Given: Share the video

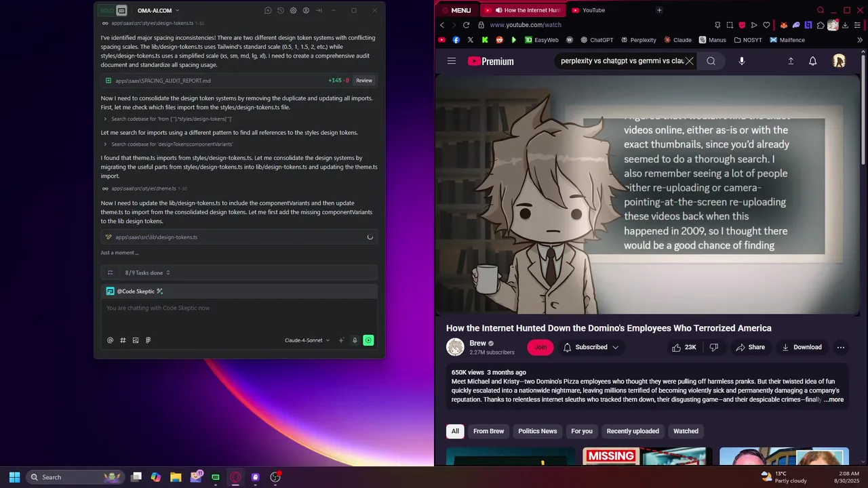Looking at the screenshot, I should pyautogui.click(x=750, y=347).
